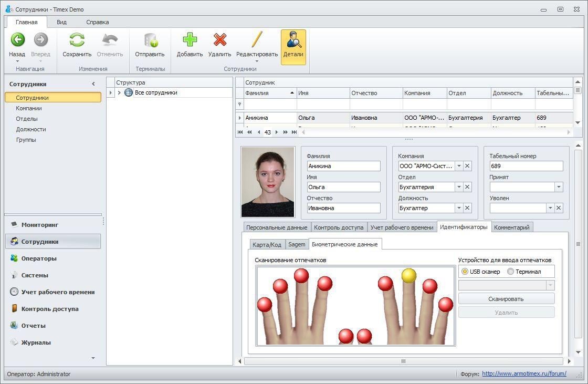588x384 pixels.
Task: Click the red X Удалить icon
Action: (219, 40)
